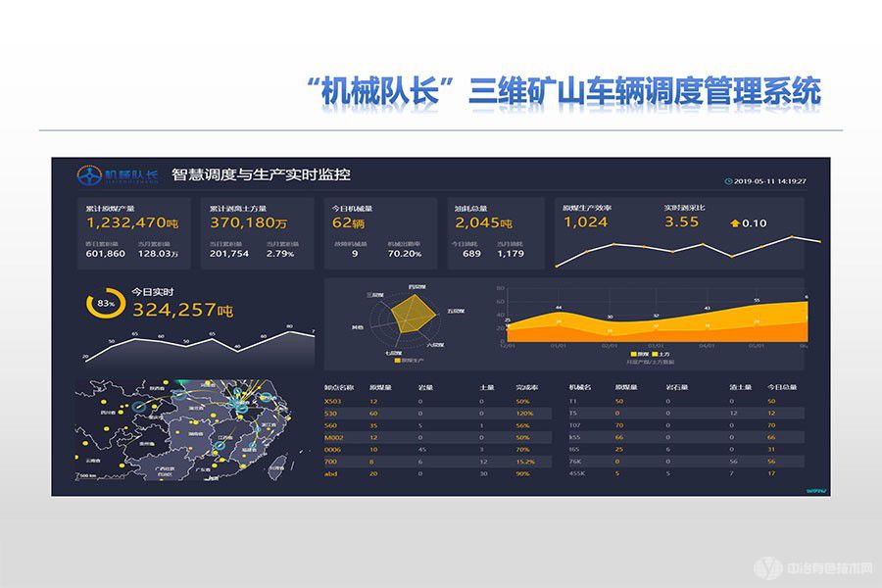Click the 530 row name
Viewport: 882px width, 588px height.
point(331,414)
